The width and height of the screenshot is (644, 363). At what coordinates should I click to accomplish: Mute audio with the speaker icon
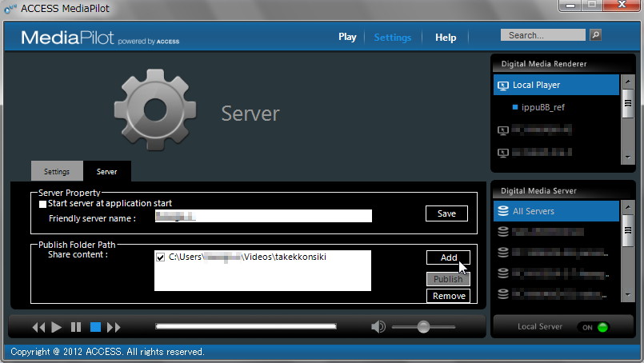point(378,327)
